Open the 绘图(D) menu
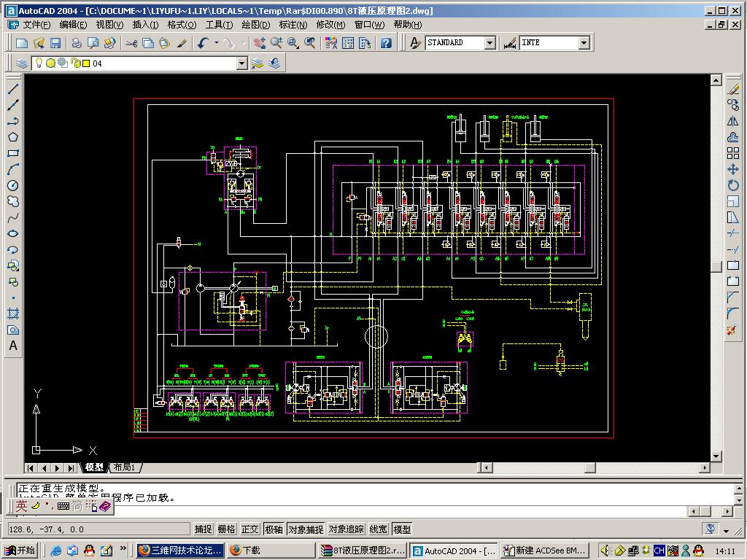 255,25
